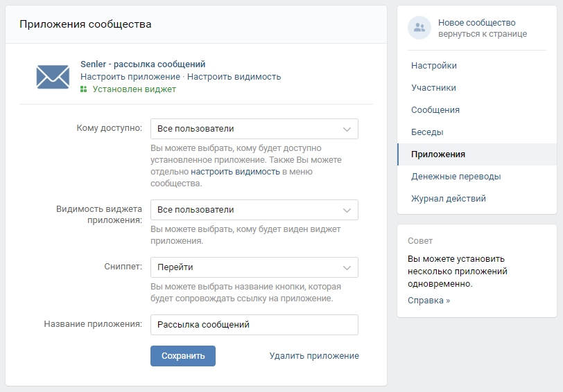Click the Senler envelope app icon
Screen dimensions: 563x392
point(53,76)
